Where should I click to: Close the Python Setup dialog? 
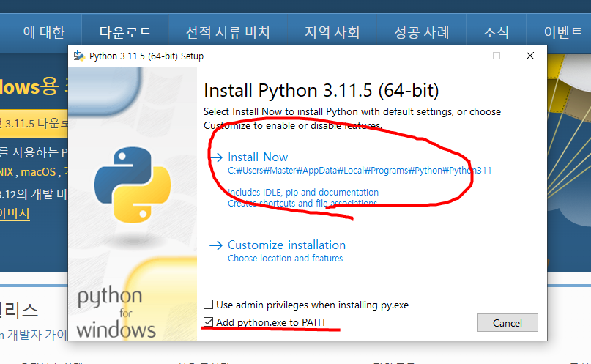[x=530, y=56]
